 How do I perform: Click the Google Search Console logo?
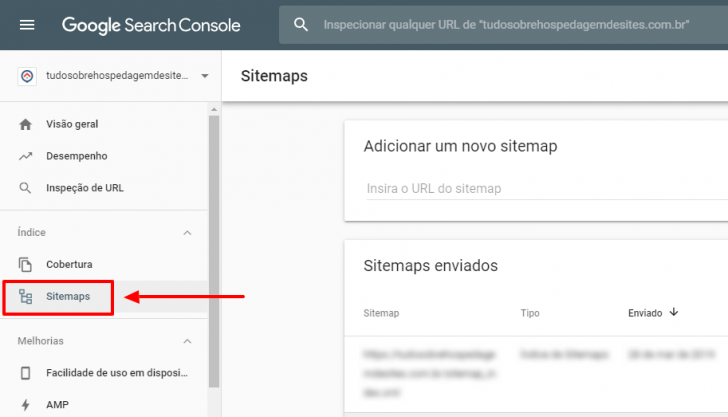point(151,25)
